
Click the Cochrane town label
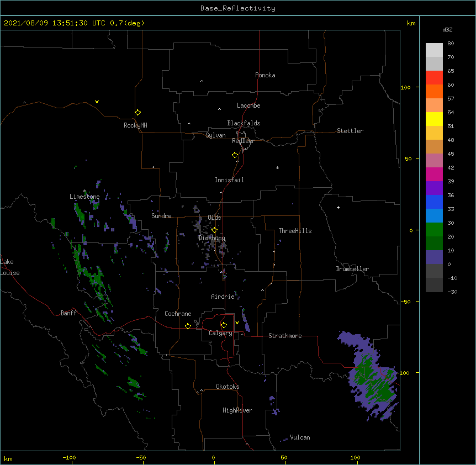point(178,314)
